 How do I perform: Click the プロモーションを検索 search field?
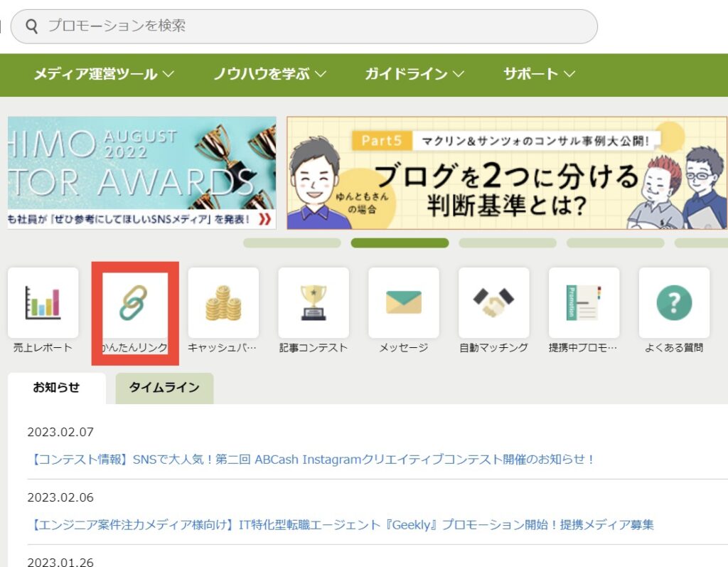[x=306, y=26]
